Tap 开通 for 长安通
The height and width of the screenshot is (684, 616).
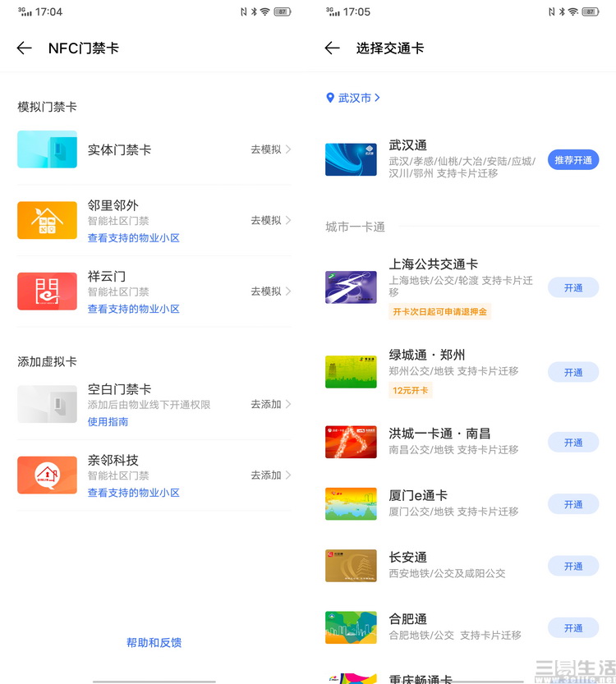[x=573, y=567]
